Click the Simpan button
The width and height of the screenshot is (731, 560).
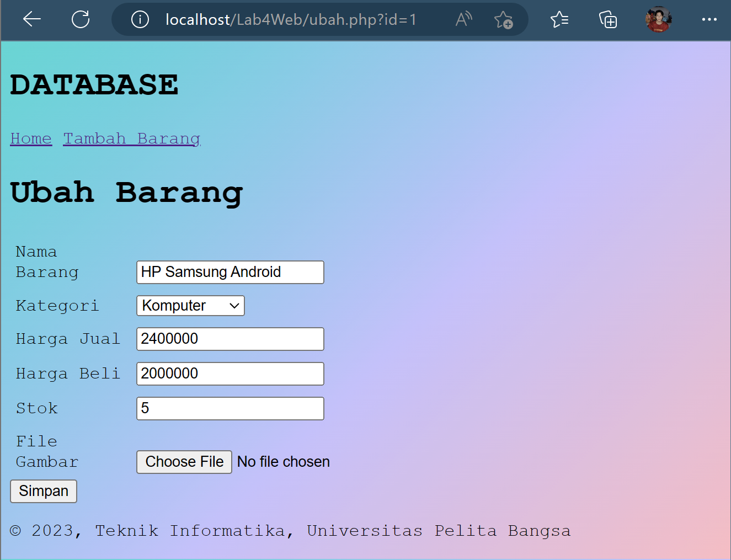pyautogui.click(x=43, y=490)
